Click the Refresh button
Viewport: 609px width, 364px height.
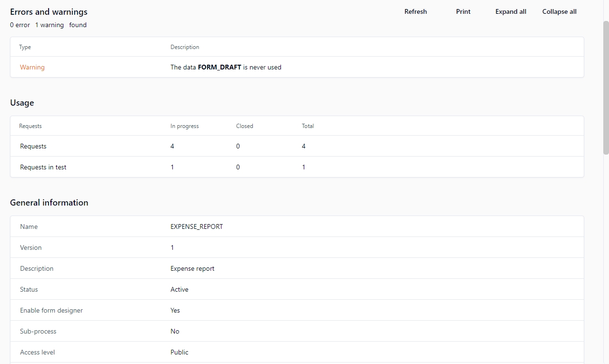tap(415, 12)
